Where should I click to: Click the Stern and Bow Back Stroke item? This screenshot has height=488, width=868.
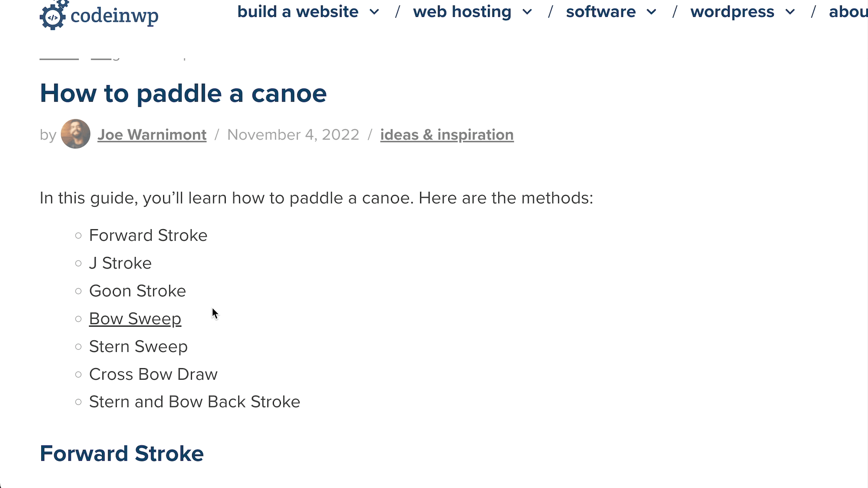click(x=194, y=401)
